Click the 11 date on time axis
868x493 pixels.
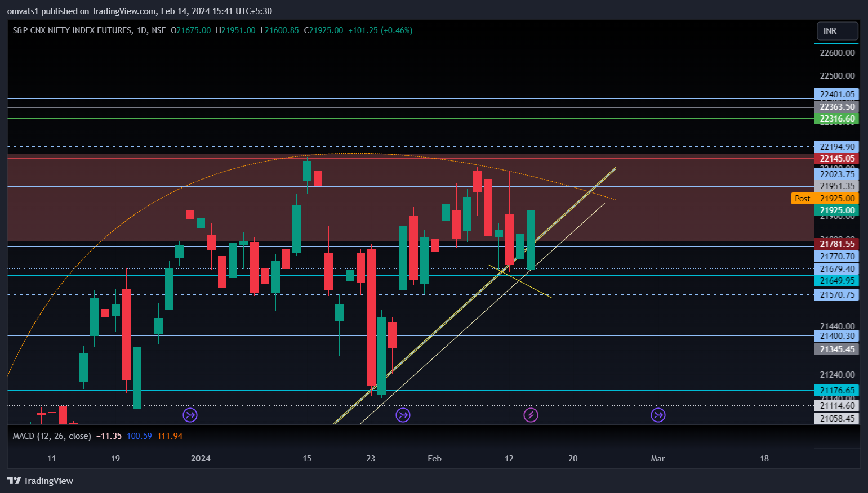pyautogui.click(x=52, y=459)
